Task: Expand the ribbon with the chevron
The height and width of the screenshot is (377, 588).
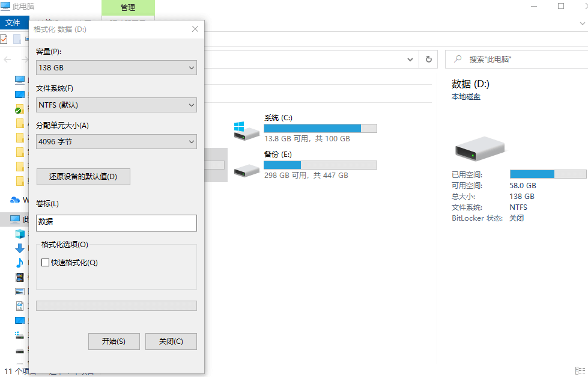Action: [x=583, y=23]
